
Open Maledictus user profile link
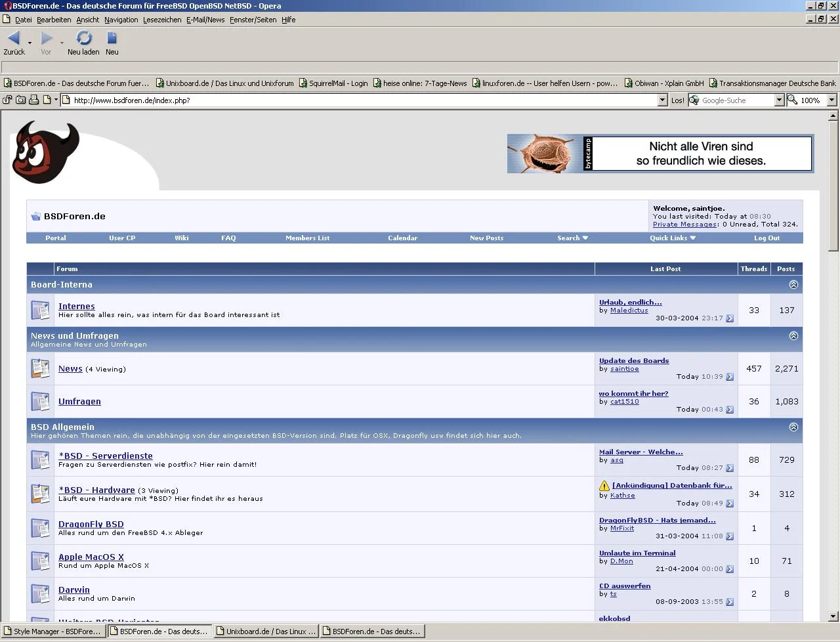(629, 310)
